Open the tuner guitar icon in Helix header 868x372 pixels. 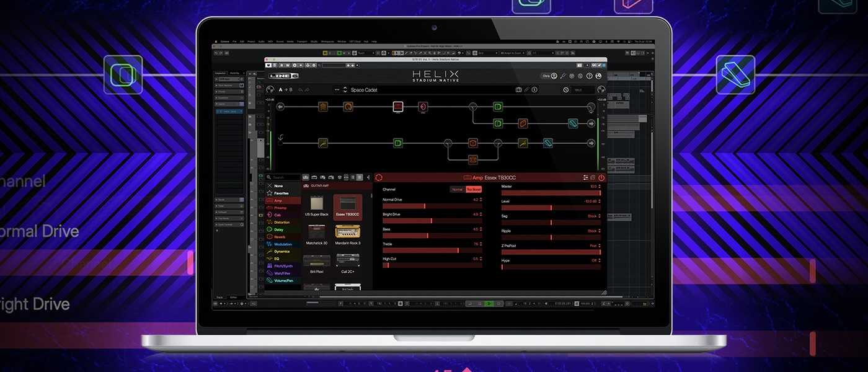[563, 76]
